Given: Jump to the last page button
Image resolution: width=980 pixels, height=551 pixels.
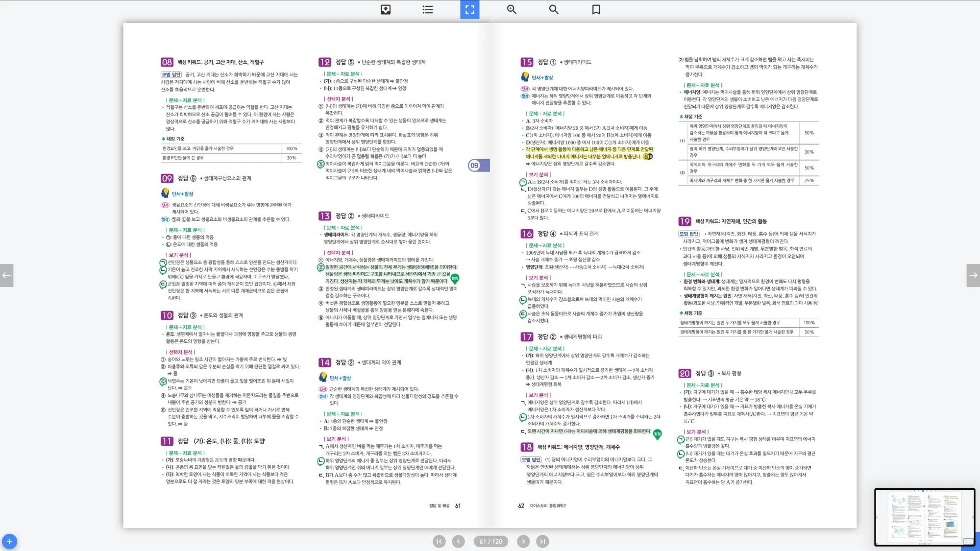Looking at the screenshot, I should pyautogui.click(x=542, y=541).
